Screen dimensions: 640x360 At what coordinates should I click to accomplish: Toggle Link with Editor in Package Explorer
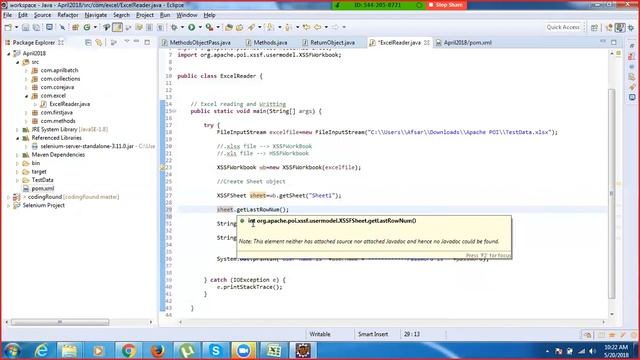click(x=99, y=42)
